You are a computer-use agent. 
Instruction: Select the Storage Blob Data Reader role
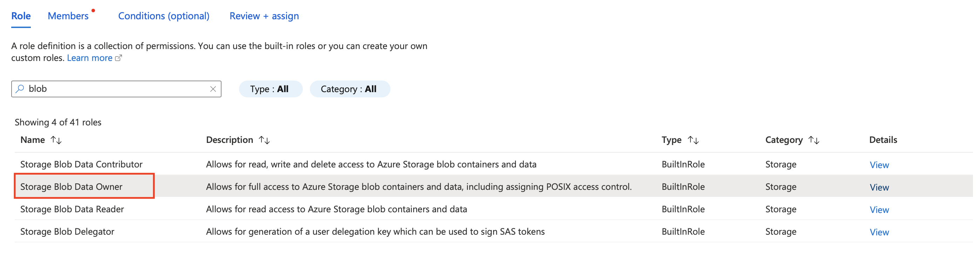[x=72, y=209]
